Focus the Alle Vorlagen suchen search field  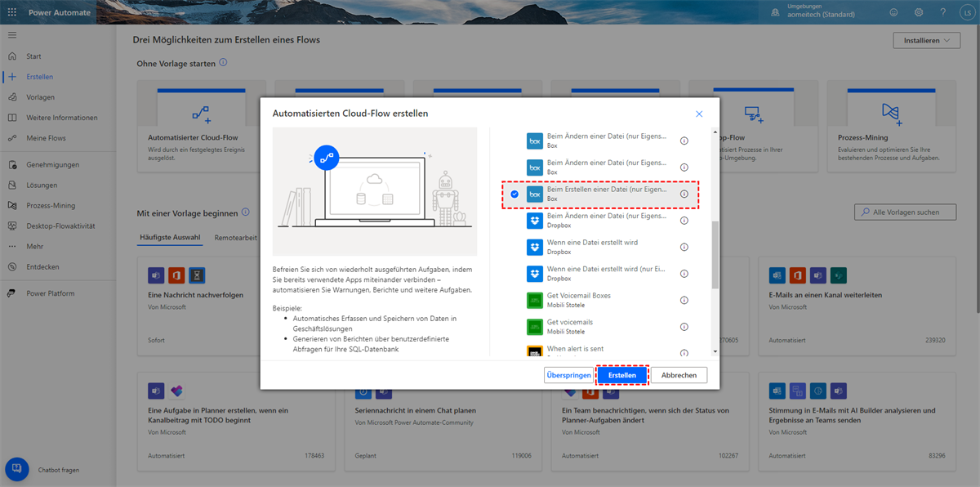point(906,212)
